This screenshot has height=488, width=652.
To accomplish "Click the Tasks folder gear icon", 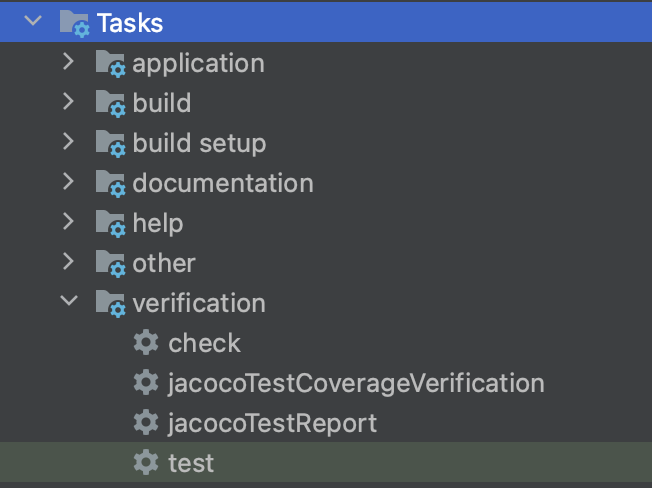I will [74, 23].
